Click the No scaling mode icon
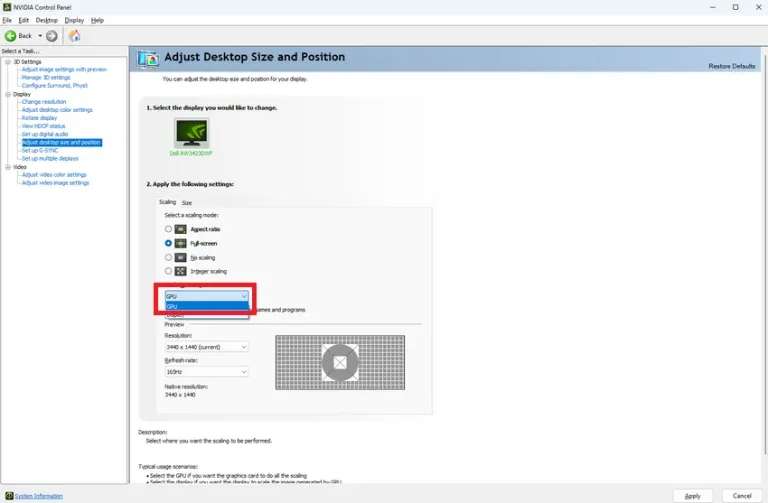The image size is (768, 503). pos(180,257)
